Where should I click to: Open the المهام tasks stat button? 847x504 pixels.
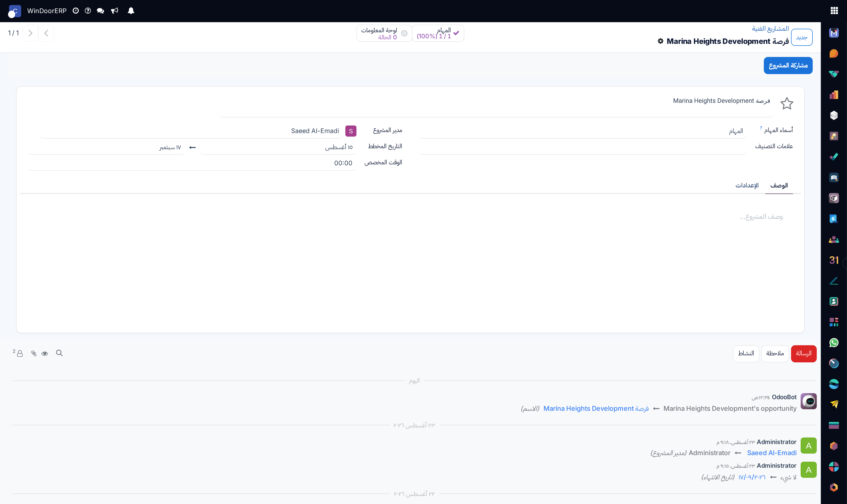pyautogui.click(x=438, y=33)
